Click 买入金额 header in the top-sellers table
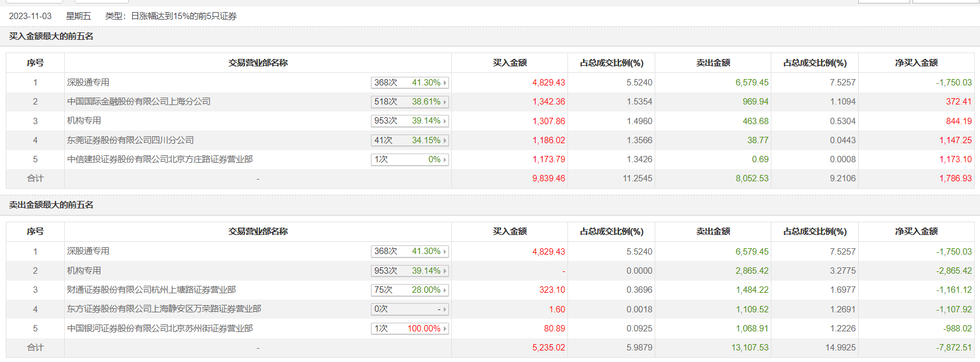 coord(509,232)
